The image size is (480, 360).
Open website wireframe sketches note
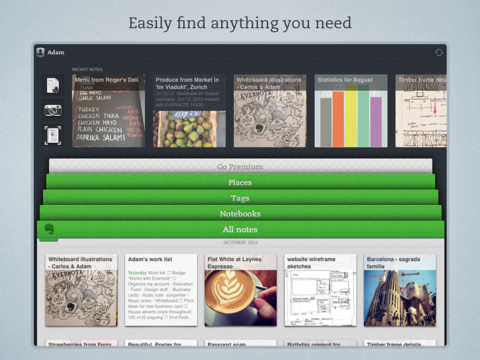tap(320, 290)
